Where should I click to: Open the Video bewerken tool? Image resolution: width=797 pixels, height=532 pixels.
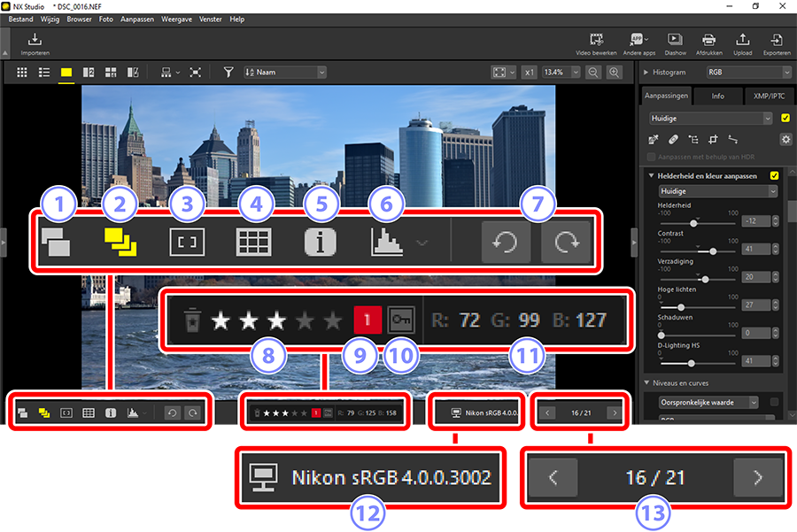tap(596, 43)
